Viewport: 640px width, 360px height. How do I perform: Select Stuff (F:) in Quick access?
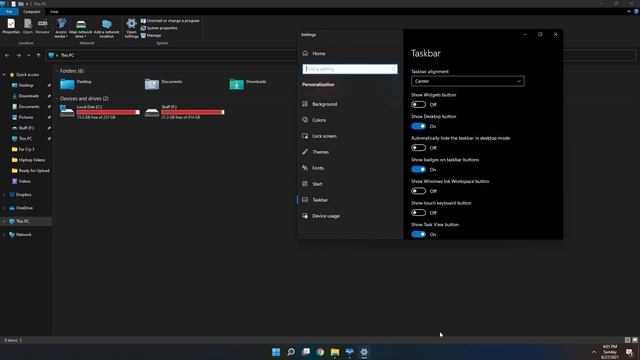(26, 128)
